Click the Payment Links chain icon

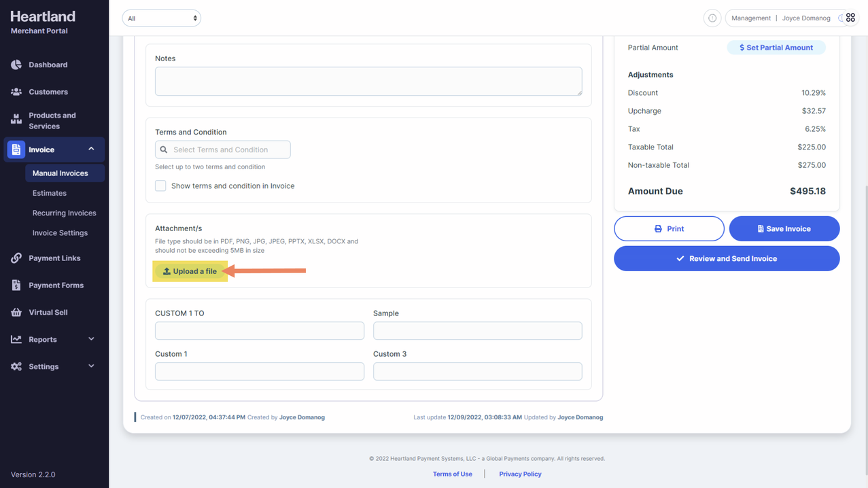16,258
